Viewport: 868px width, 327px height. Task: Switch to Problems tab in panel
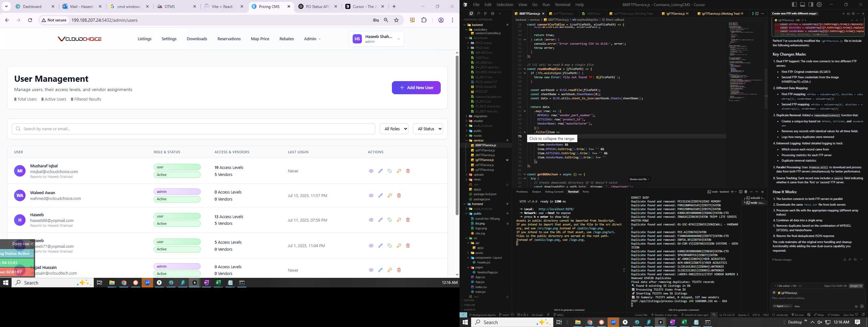click(522, 192)
